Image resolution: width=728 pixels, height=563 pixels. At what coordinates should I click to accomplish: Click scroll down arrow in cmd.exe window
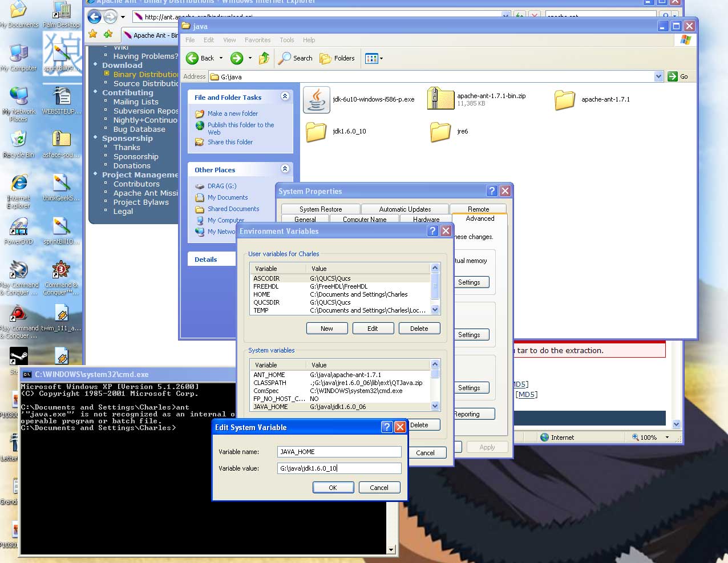pyautogui.click(x=391, y=549)
